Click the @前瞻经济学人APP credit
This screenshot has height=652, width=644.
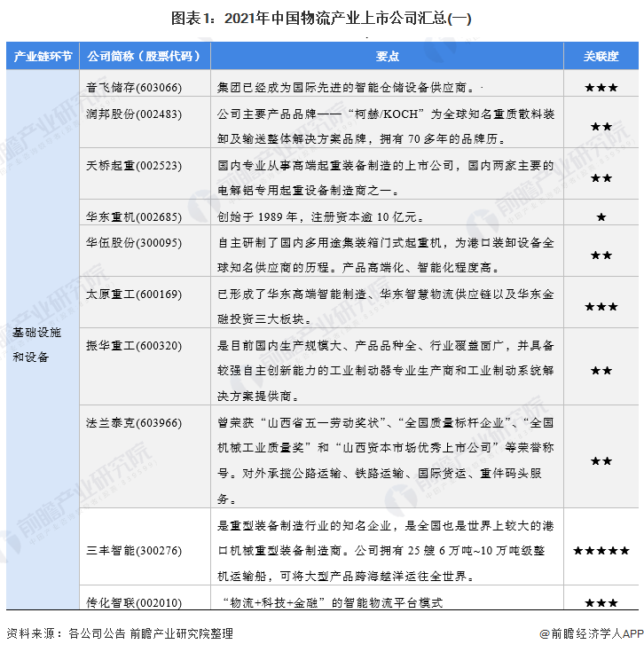591,633
